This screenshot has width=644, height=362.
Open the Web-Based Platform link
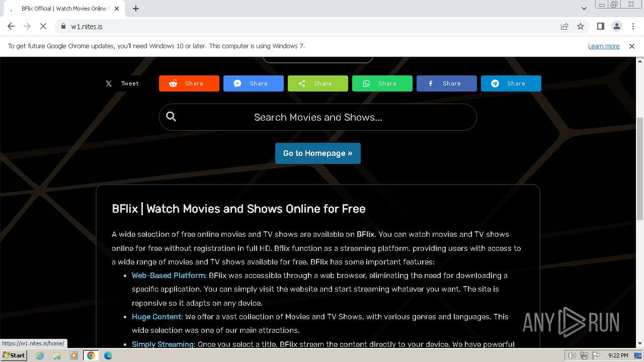point(169,276)
